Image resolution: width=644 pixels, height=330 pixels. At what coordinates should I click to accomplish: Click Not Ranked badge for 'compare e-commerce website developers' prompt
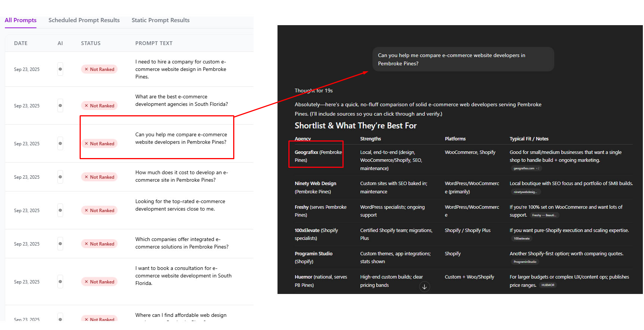[x=99, y=143]
